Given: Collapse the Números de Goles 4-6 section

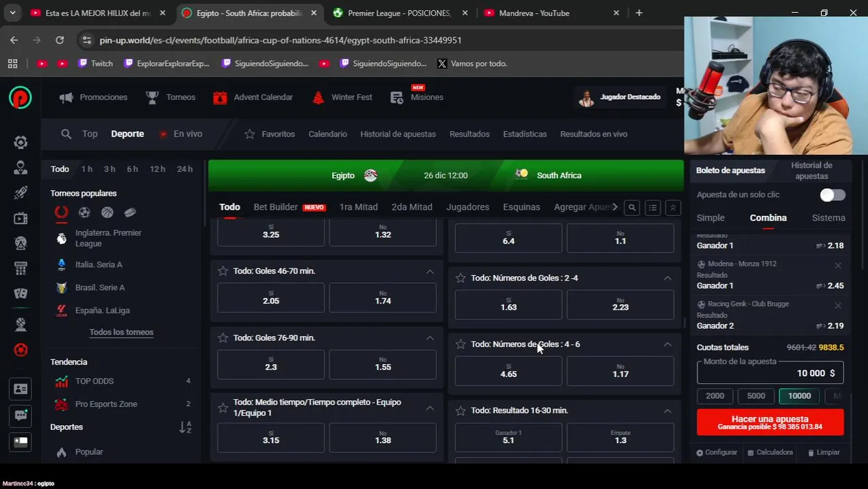Looking at the screenshot, I should click(668, 344).
